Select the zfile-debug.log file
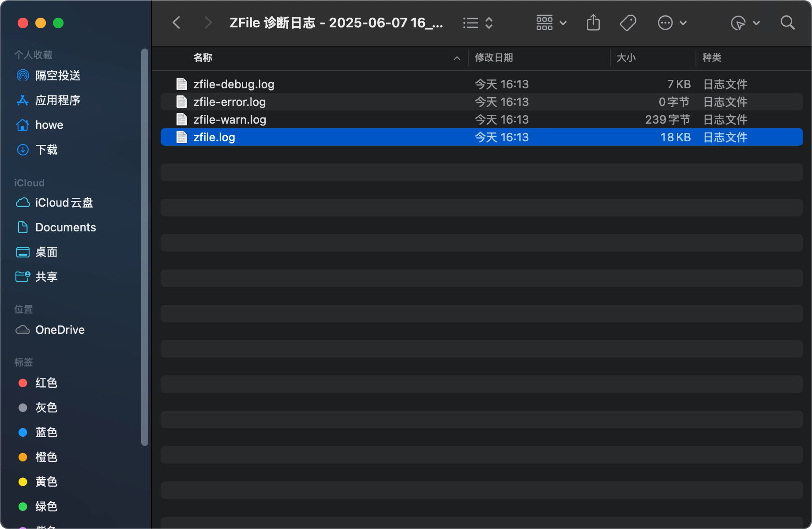This screenshot has width=812, height=529. coord(481,84)
